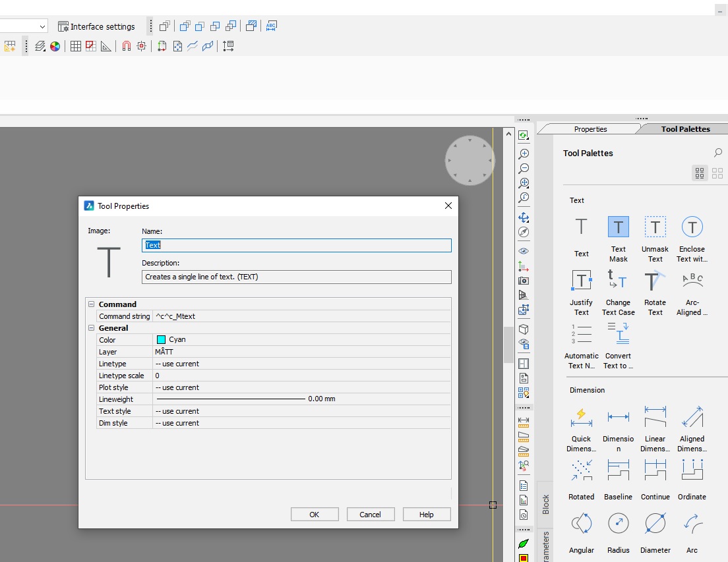728x562 pixels.
Task: Choose the Rotate Text tool
Action: [655, 281]
